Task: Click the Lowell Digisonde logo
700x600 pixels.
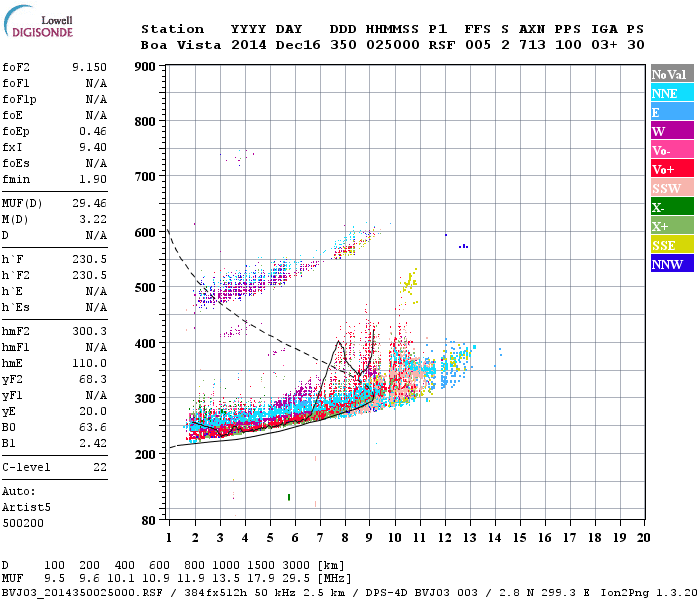Action: pos(38,21)
